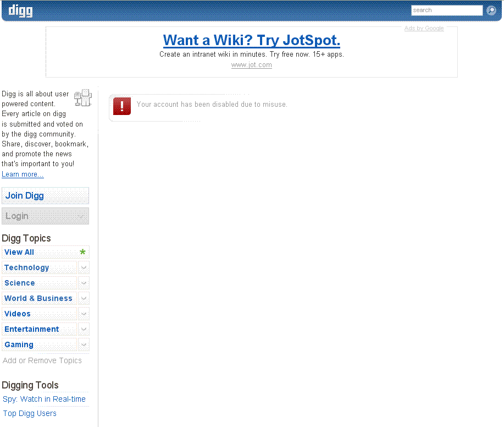Open the Learn more link

pyautogui.click(x=23, y=174)
